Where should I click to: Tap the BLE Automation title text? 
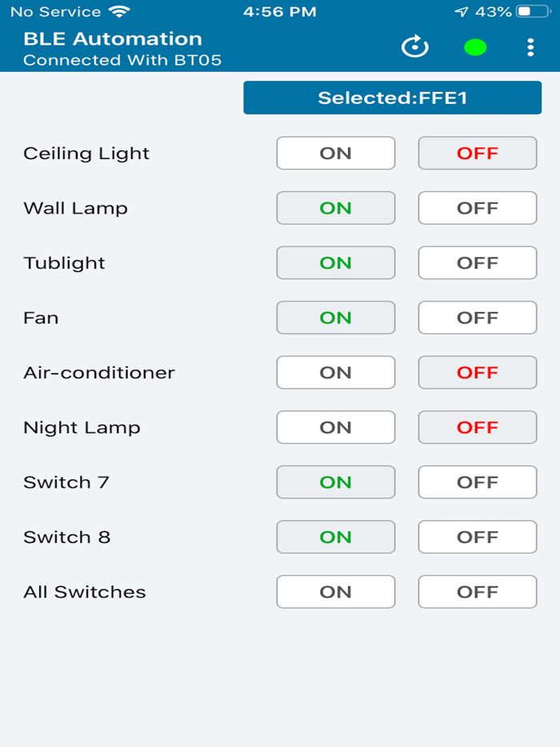pos(111,38)
